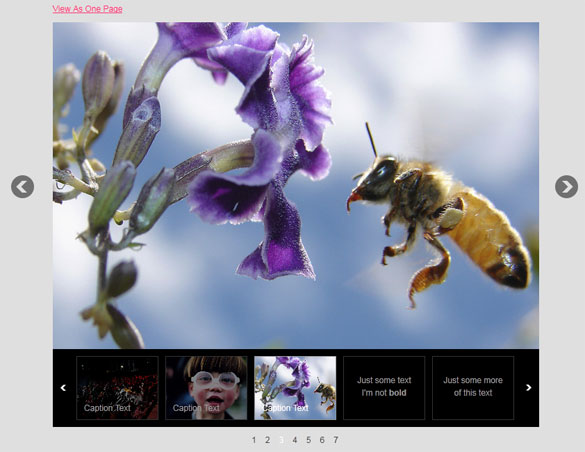Select the concert crowd thumbnail
Image resolution: width=585 pixels, height=452 pixels.
tap(117, 388)
